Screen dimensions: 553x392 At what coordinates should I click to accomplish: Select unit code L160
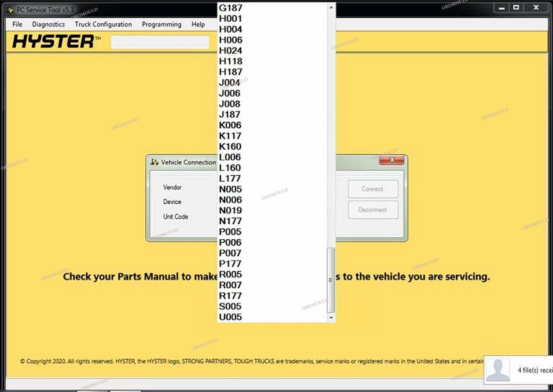click(x=272, y=168)
